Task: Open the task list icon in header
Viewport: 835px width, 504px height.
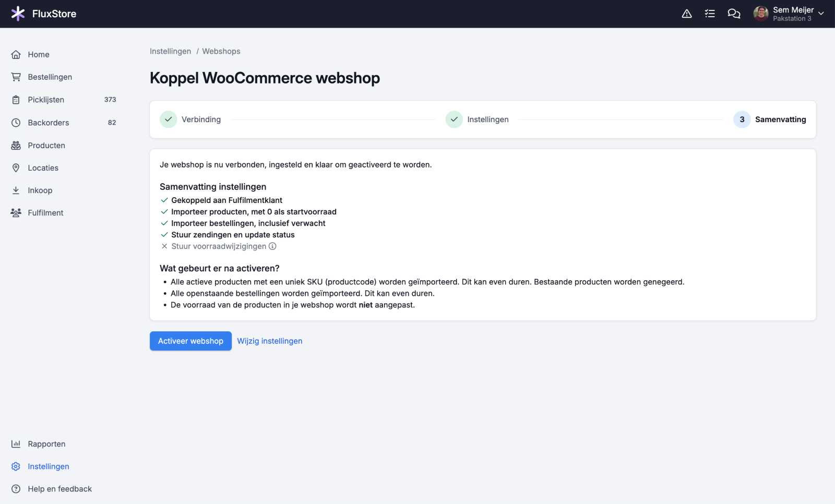Action: pyautogui.click(x=710, y=14)
